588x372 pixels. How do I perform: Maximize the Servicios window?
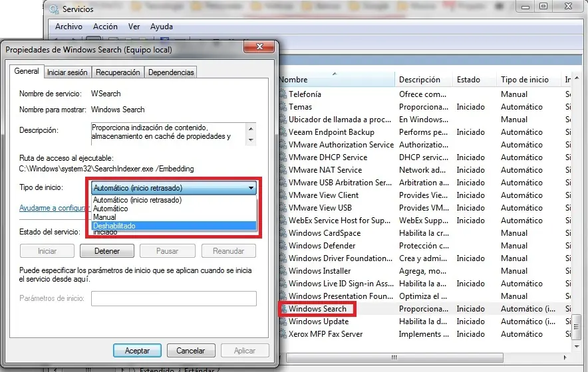[x=543, y=7]
